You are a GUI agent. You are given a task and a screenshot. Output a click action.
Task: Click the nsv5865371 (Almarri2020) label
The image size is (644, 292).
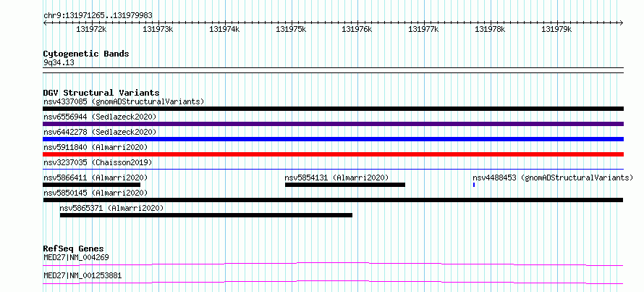(x=111, y=208)
